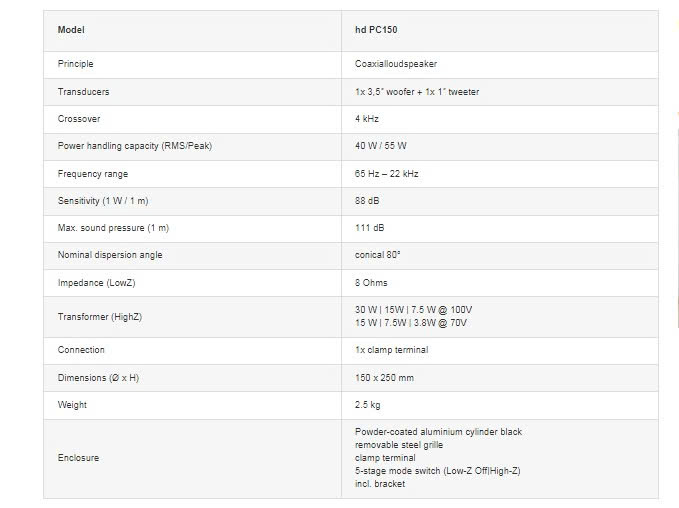Click the "40 W / 55 W" value
The height and width of the screenshot is (508, 679).
[381, 146]
